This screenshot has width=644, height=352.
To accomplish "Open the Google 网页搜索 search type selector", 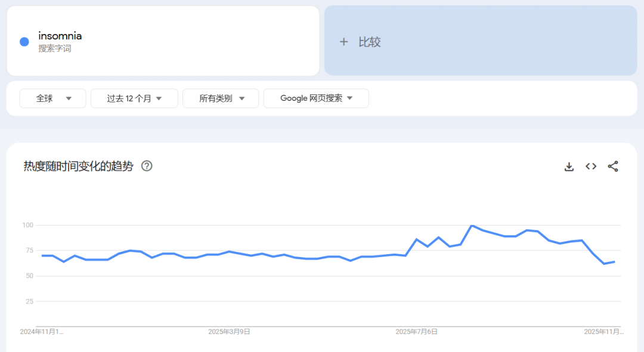I will [315, 98].
